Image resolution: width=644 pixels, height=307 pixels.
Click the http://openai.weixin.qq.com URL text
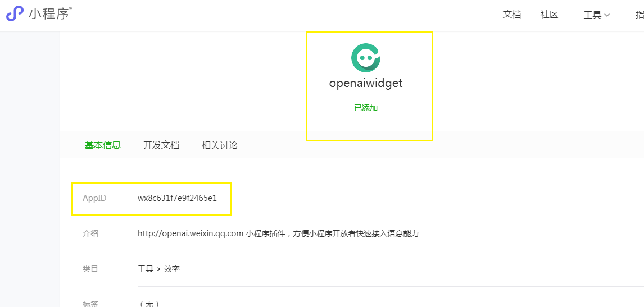click(x=191, y=234)
